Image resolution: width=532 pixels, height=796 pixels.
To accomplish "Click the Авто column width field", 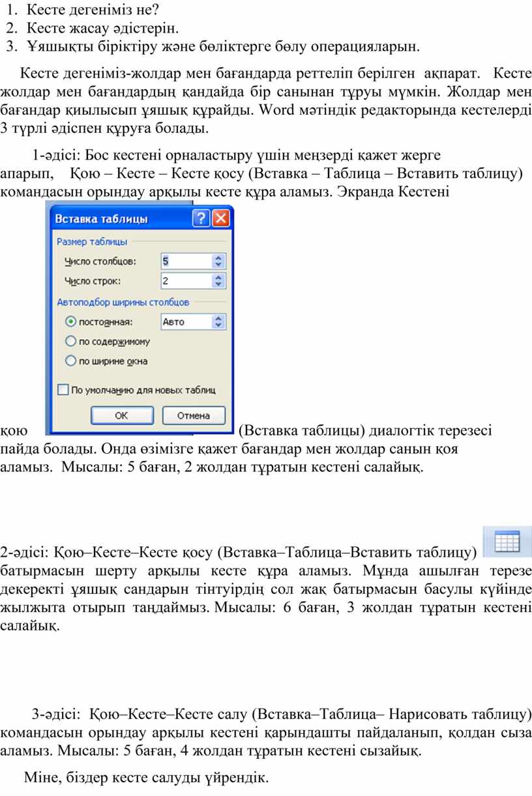I will (x=186, y=322).
